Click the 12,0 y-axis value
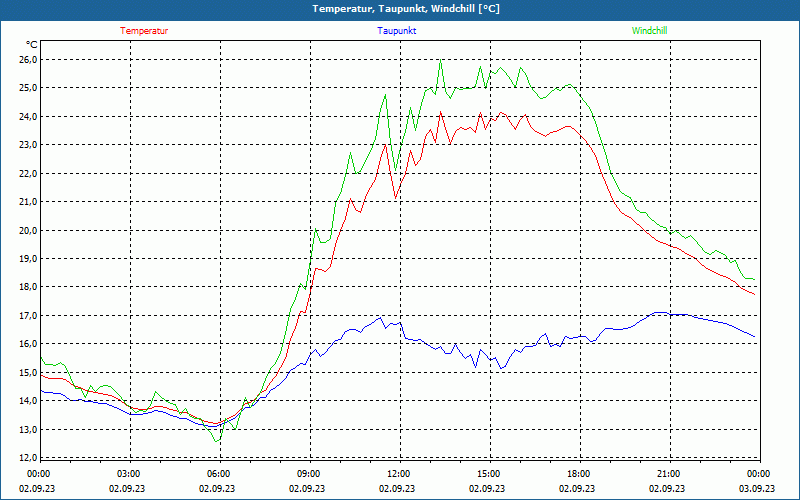 [29, 458]
